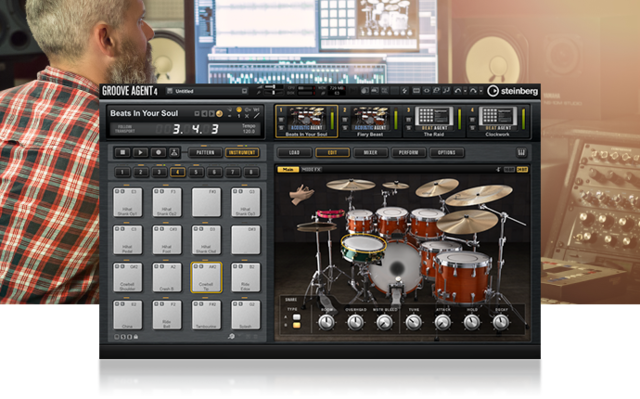Click the Room knob
640x399 pixels.
326,323
